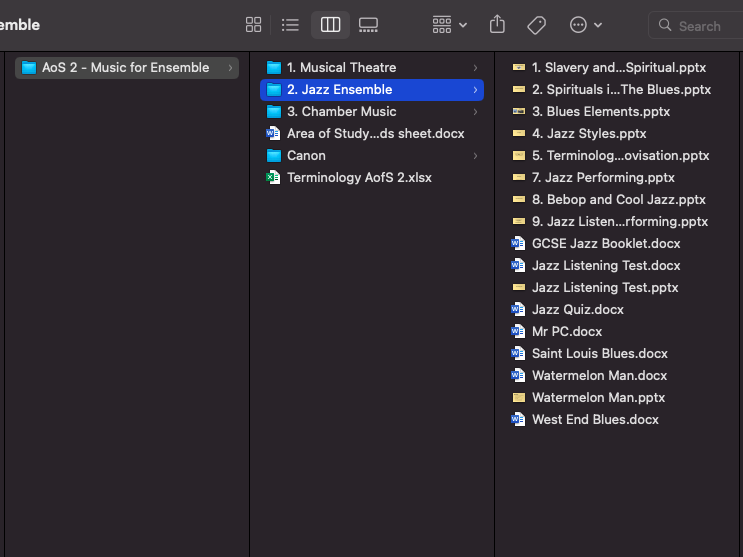
Task: Click the Search field
Action: 698,26
